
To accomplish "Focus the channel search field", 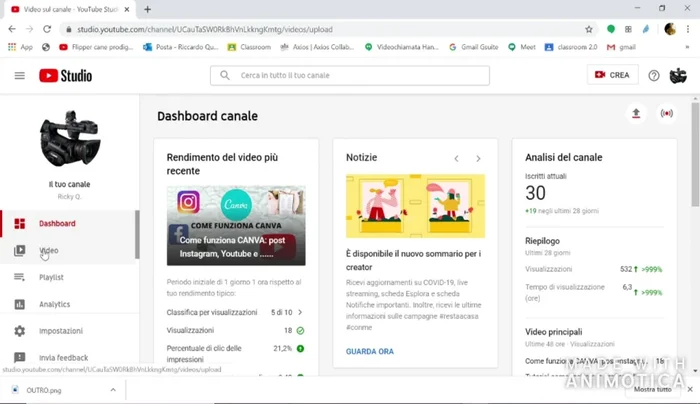I will (x=350, y=75).
